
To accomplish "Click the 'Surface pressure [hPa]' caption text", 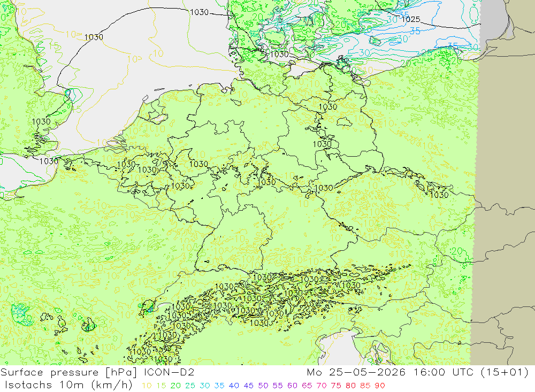I will [x=69, y=372].
